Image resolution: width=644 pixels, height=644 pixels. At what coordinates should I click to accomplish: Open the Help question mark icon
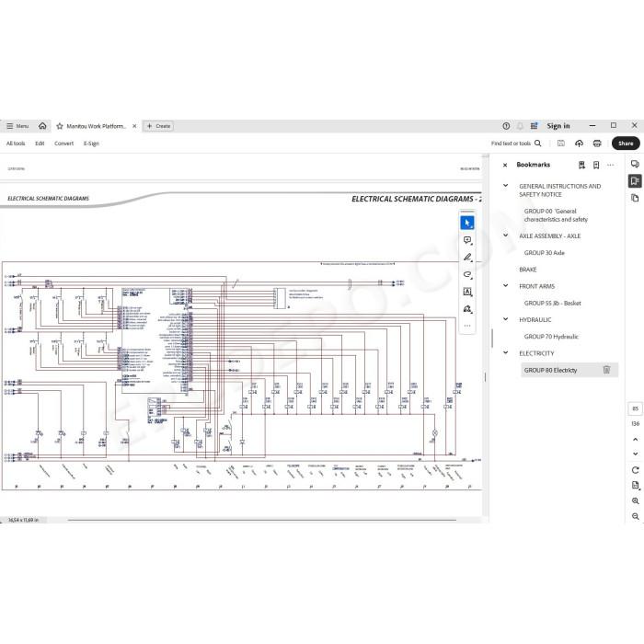pyautogui.click(x=506, y=126)
